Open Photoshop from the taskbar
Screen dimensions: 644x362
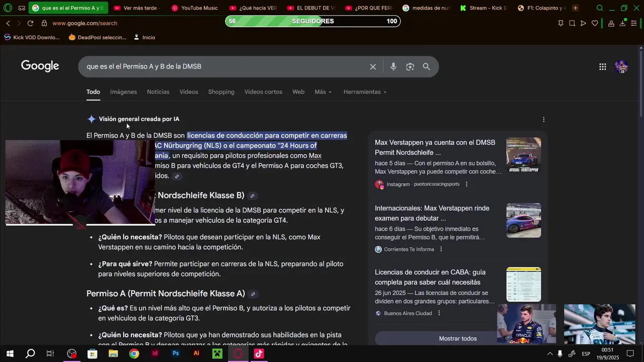pos(176,354)
